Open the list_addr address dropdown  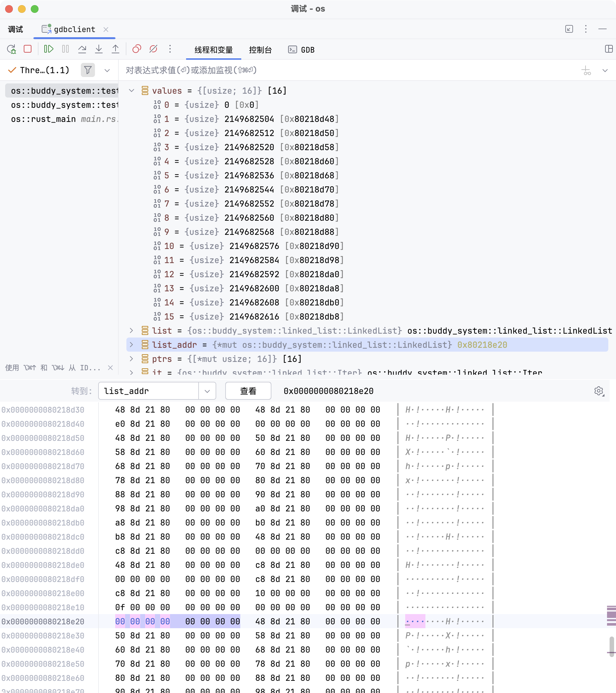coord(207,391)
